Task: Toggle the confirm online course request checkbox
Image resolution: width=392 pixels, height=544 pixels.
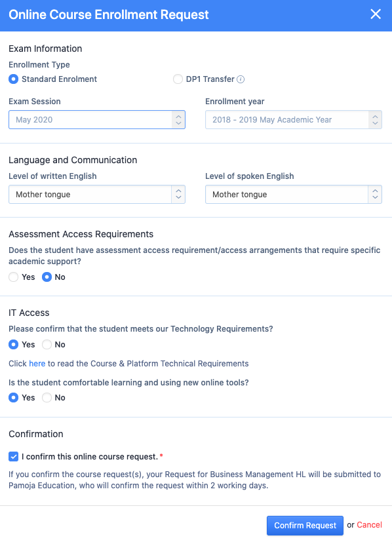Action: [x=14, y=457]
